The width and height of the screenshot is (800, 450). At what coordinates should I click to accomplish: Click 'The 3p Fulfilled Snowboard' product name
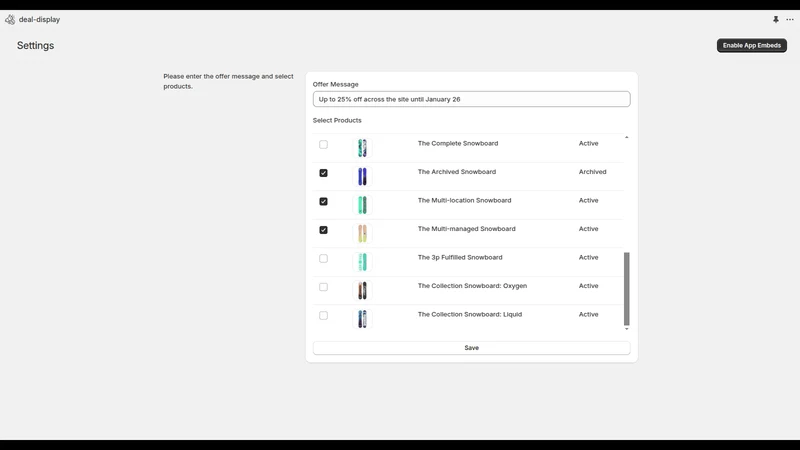[x=460, y=258]
